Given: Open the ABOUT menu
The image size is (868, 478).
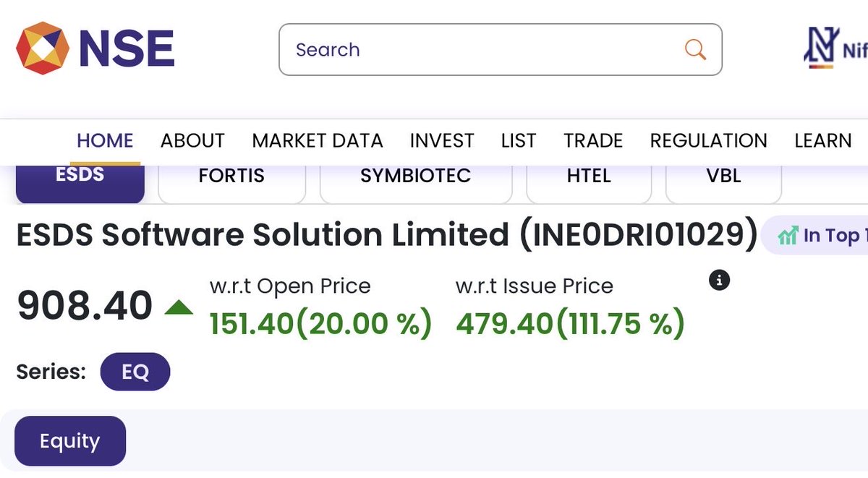Looking at the screenshot, I should pyautogui.click(x=192, y=140).
